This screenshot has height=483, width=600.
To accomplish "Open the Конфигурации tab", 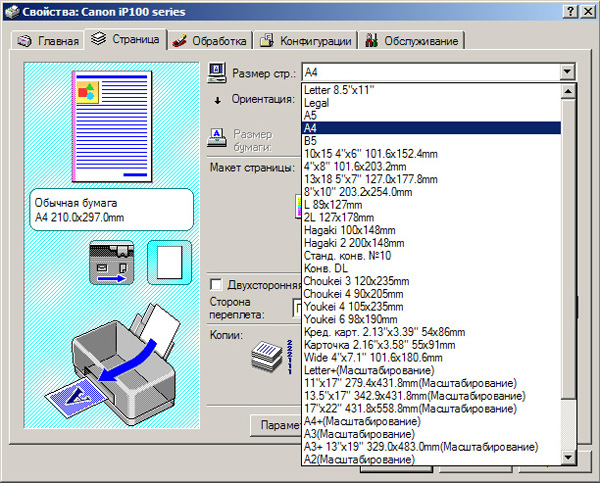I will 306,41.
